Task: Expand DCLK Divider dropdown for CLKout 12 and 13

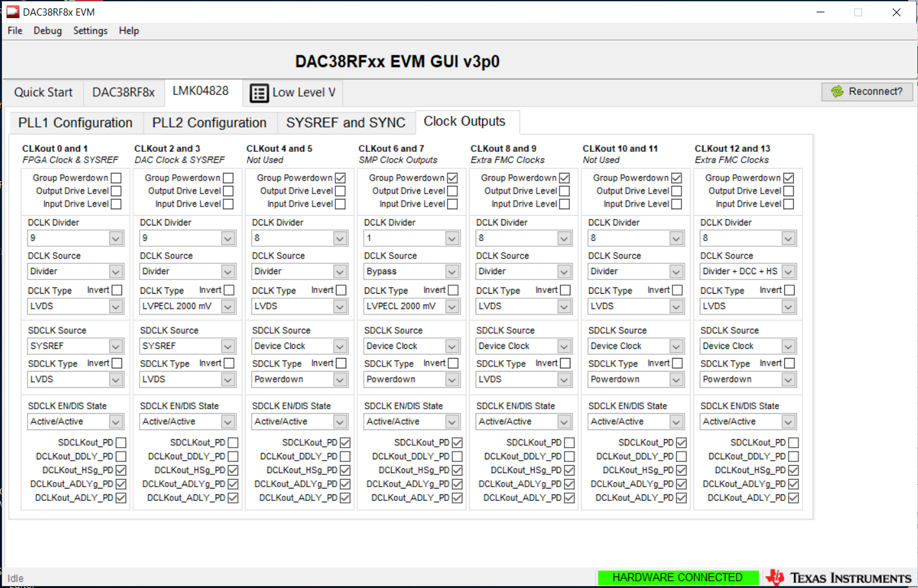Action: [748, 238]
